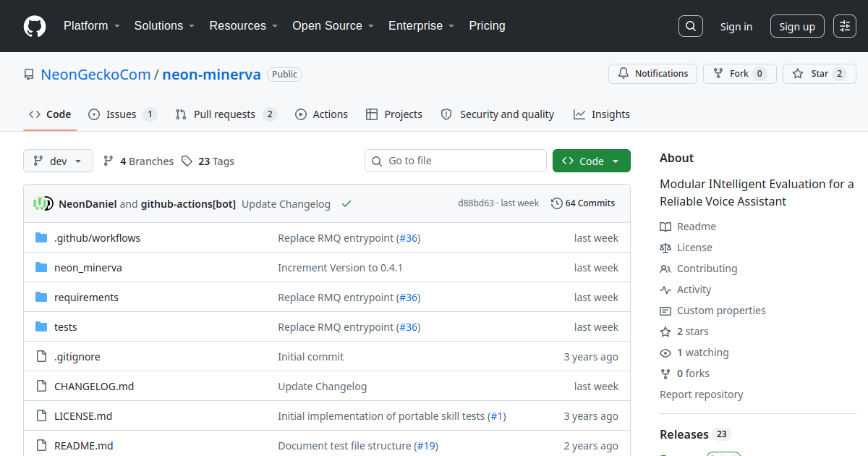Open pull request #19 link
Screen dimensions: 868x456
tap(427, 446)
